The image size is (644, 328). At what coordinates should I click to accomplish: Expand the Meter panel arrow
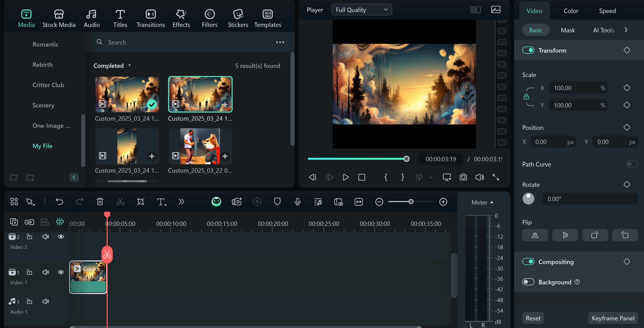point(492,202)
